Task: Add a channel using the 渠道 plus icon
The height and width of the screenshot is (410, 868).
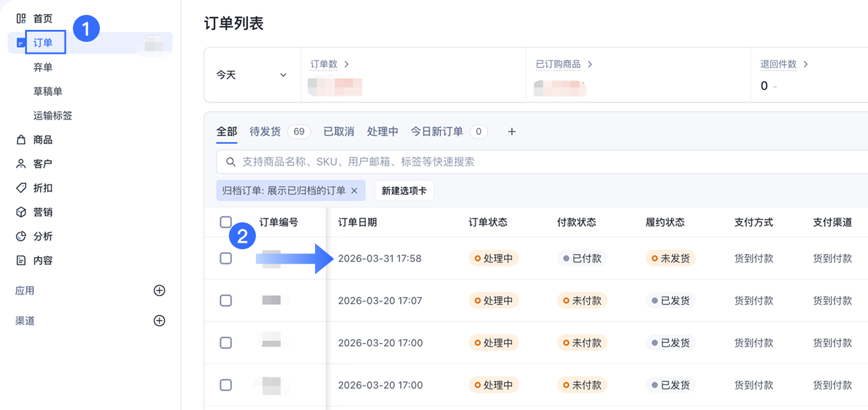Action: point(160,321)
